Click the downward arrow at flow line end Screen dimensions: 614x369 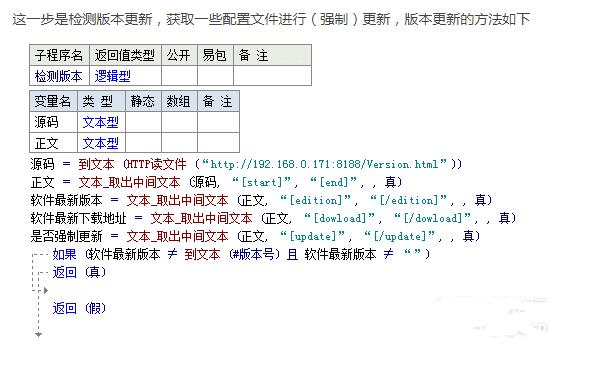pyautogui.click(x=38, y=335)
